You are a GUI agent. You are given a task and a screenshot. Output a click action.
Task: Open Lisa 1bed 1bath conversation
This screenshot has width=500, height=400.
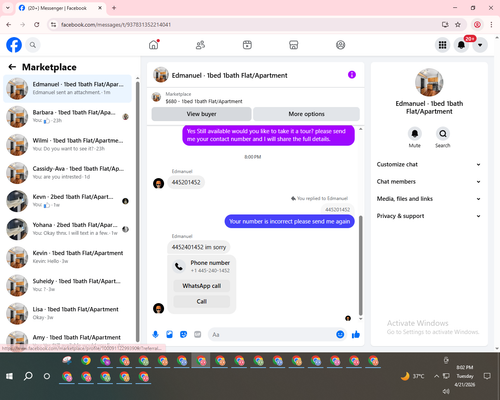pos(68,313)
